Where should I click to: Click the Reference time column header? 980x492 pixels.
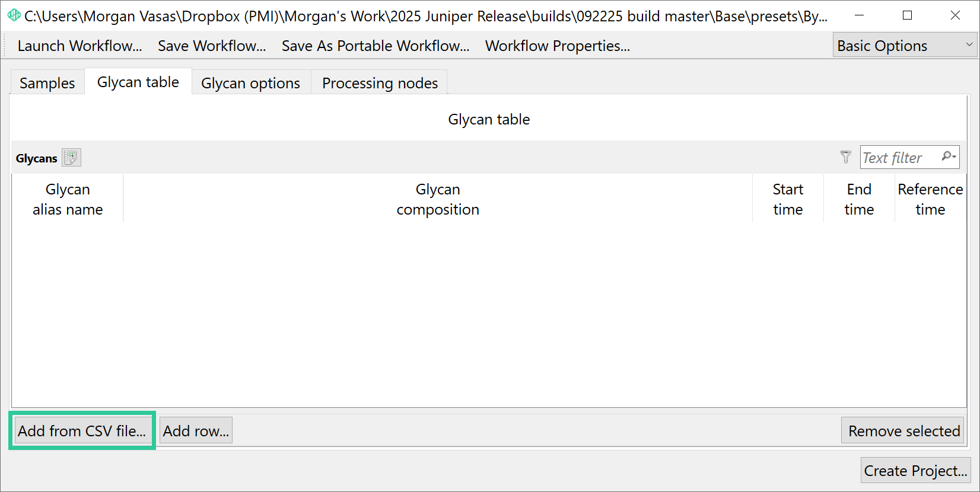click(930, 199)
